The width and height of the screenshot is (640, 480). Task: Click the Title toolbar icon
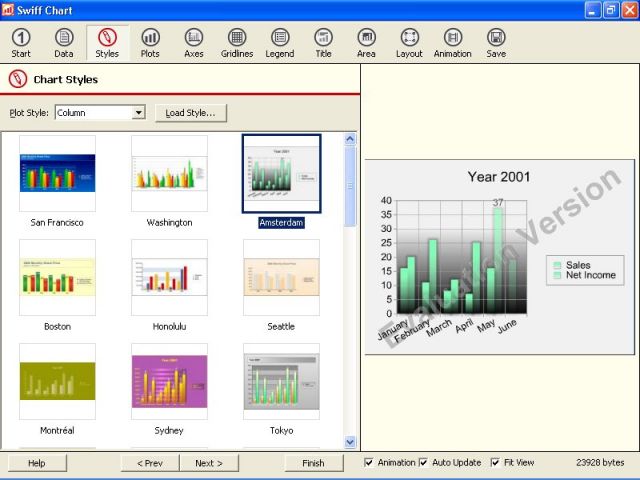323,42
